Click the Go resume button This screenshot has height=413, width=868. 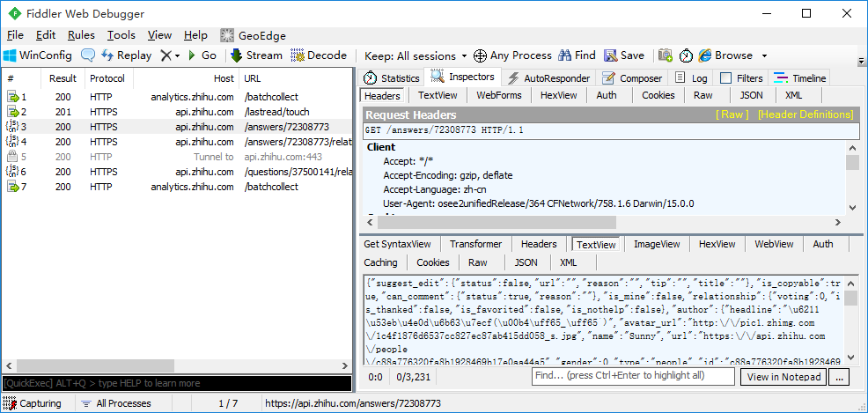202,55
